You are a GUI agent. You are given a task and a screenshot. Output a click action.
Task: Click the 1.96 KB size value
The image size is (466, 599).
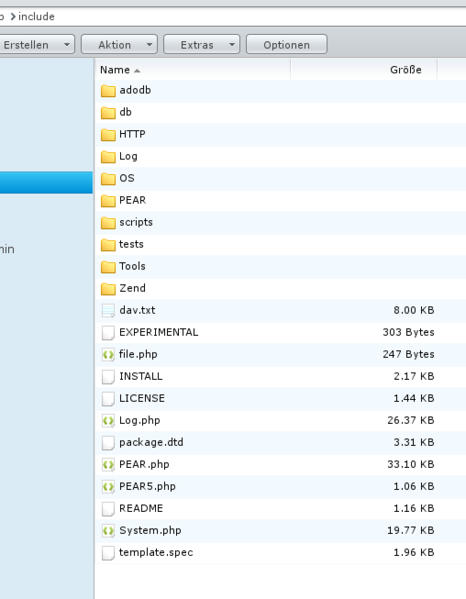coord(414,552)
